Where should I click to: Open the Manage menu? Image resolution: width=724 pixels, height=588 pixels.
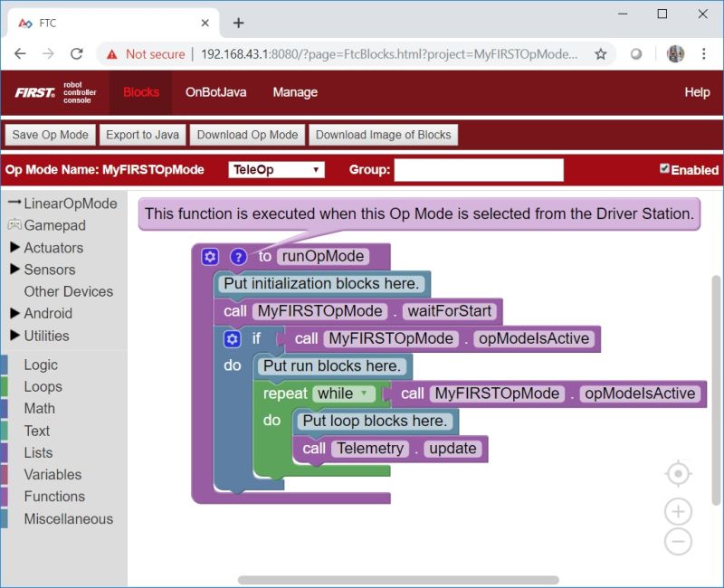click(294, 92)
